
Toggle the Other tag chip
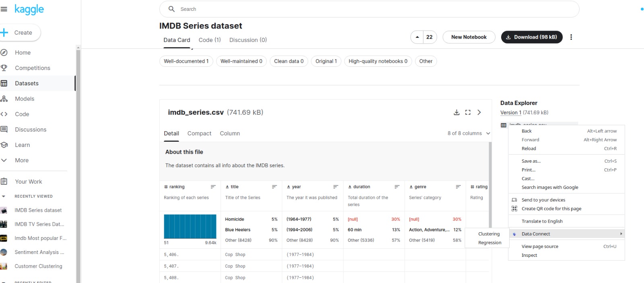(426, 61)
